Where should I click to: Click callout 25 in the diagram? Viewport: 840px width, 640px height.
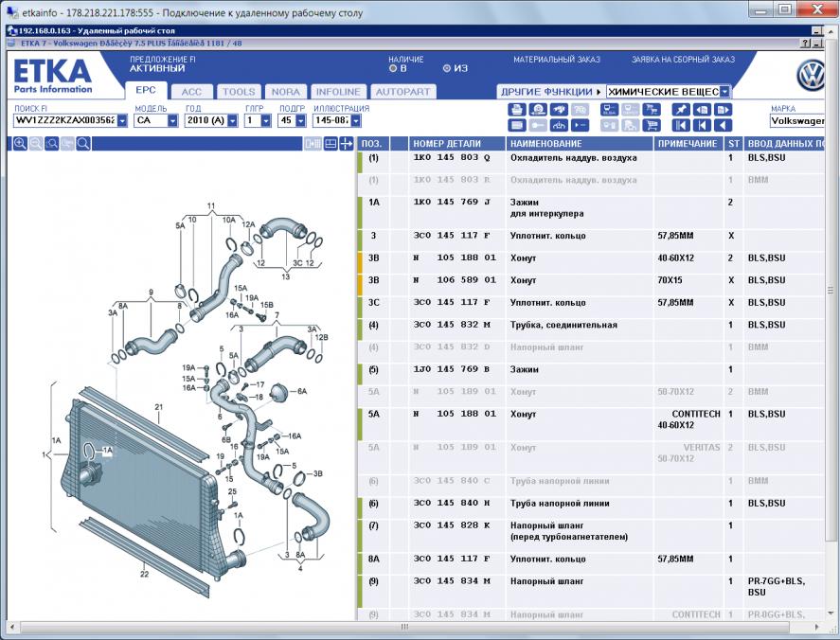[232, 491]
